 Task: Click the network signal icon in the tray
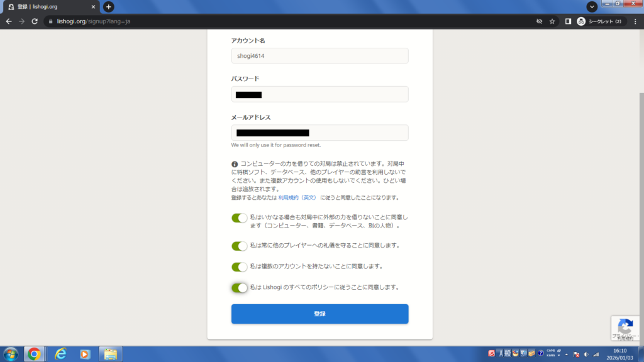pyautogui.click(x=596, y=355)
